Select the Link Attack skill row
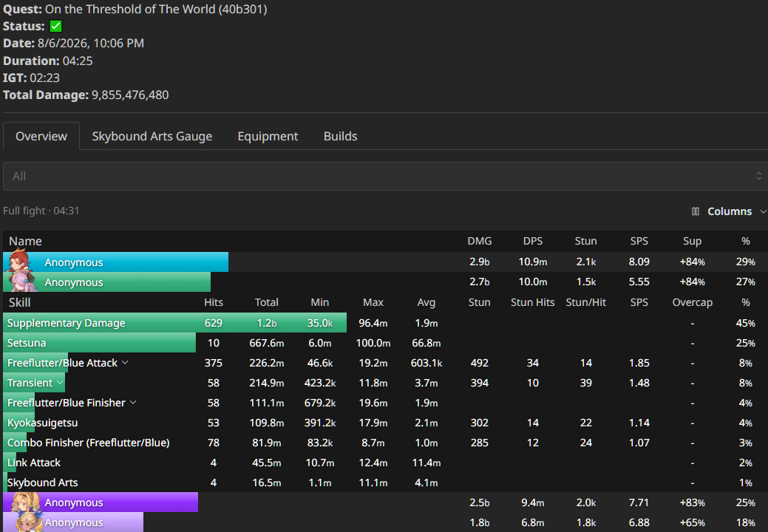The image size is (768, 532). coord(385,463)
